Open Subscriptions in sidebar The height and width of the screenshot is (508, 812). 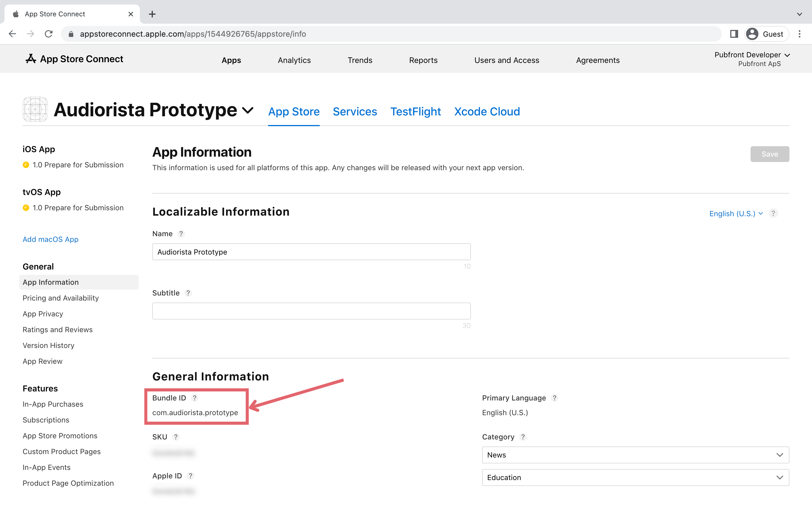coord(46,420)
